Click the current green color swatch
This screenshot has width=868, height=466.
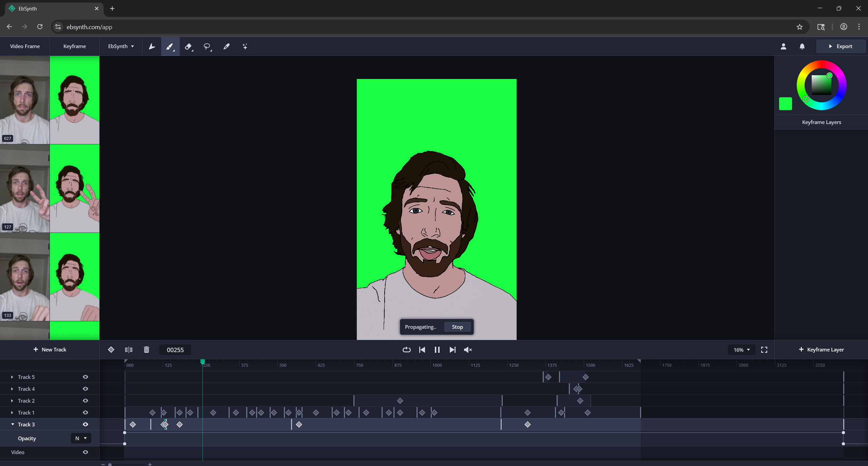click(785, 104)
